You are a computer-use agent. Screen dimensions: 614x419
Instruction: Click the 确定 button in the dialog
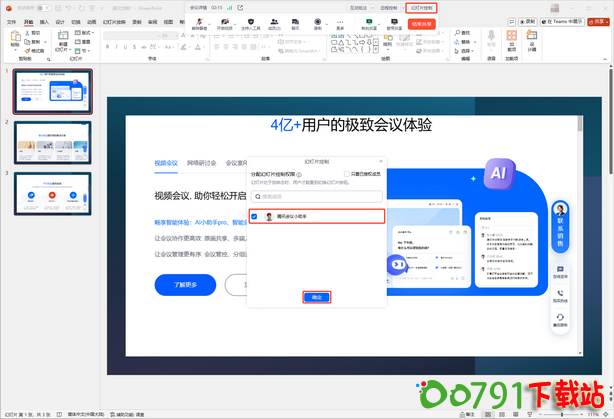tap(316, 297)
